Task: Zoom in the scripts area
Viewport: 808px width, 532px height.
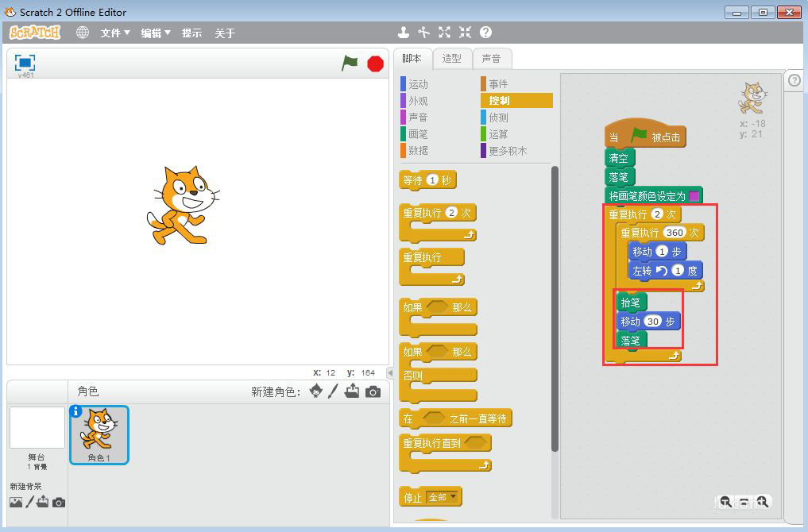Action: pos(763,501)
